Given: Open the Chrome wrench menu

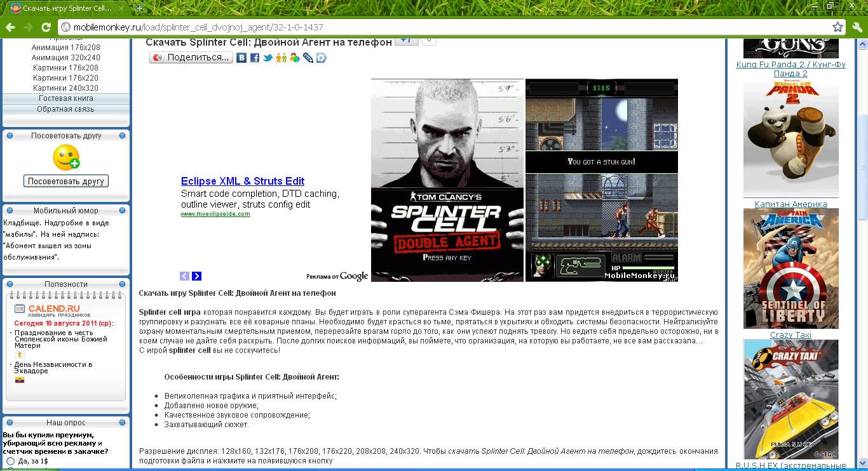Looking at the screenshot, I should 857,27.
